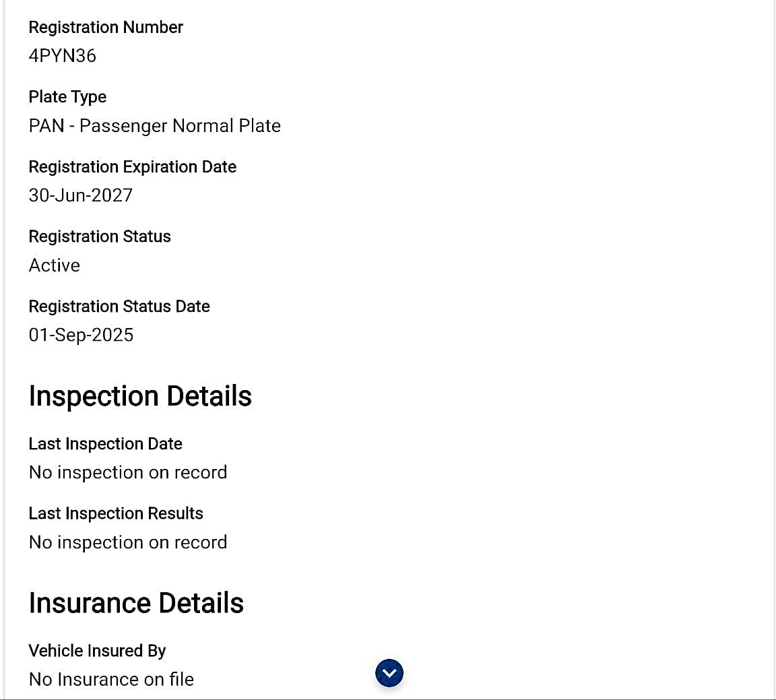Select the Active status value
The image size is (776, 700).
click(55, 265)
